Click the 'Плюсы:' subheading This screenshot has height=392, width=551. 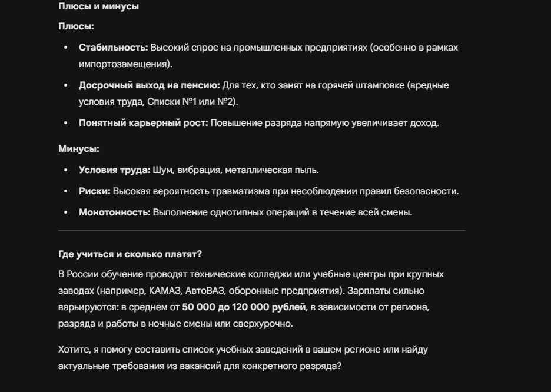(x=77, y=26)
